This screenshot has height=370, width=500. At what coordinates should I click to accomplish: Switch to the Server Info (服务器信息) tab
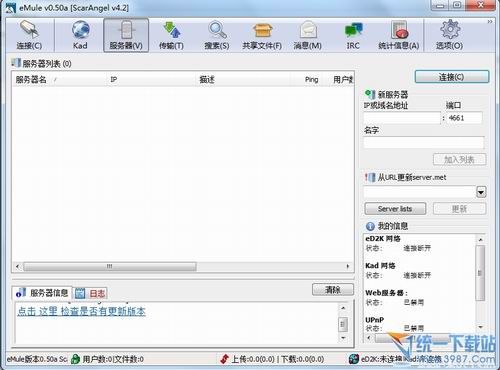[42, 293]
